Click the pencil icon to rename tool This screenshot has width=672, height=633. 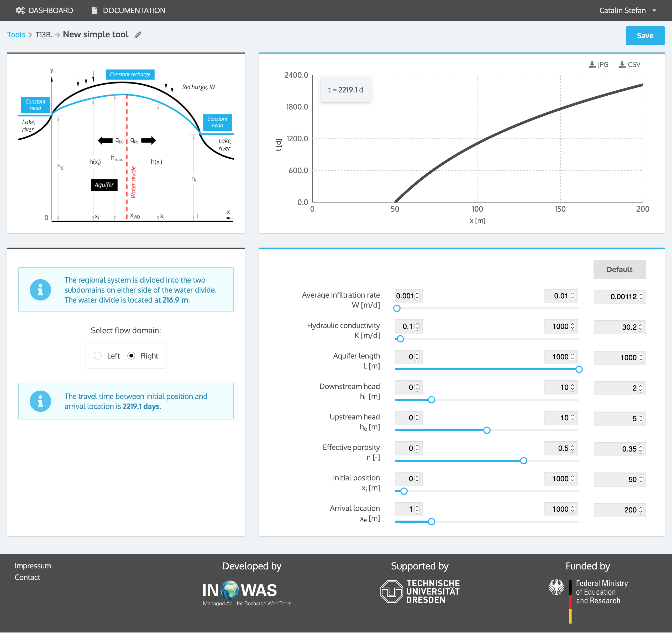pyautogui.click(x=138, y=35)
